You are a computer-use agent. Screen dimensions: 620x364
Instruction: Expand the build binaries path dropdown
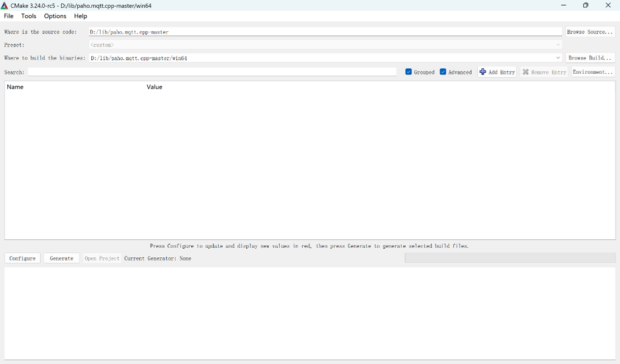coord(558,58)
